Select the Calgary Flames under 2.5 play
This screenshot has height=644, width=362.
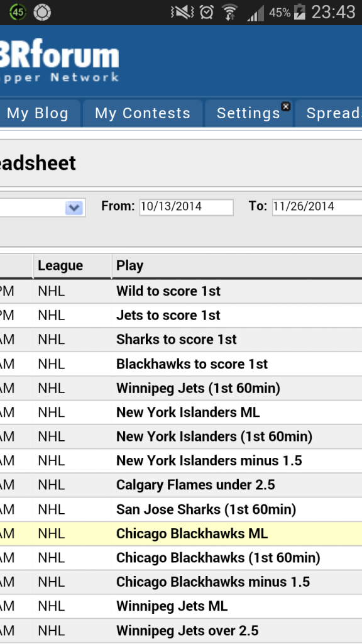pos(195,485)
